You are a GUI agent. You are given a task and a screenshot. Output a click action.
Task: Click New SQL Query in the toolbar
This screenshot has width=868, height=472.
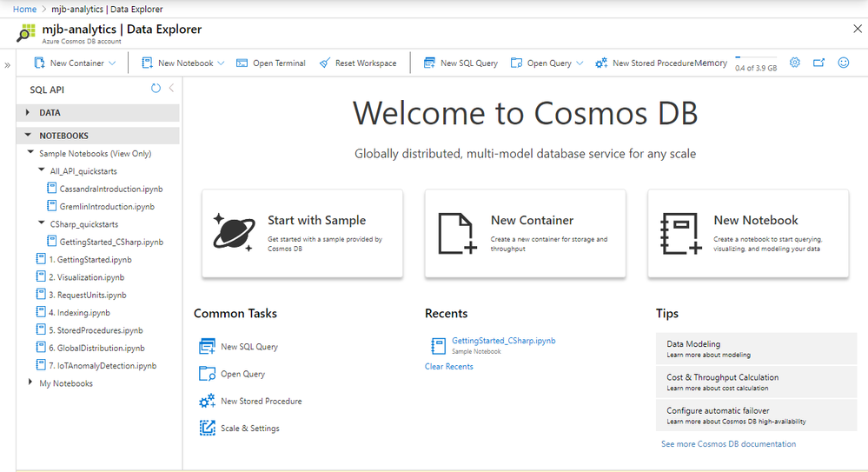pyautogui.click(x=461, y=63)
